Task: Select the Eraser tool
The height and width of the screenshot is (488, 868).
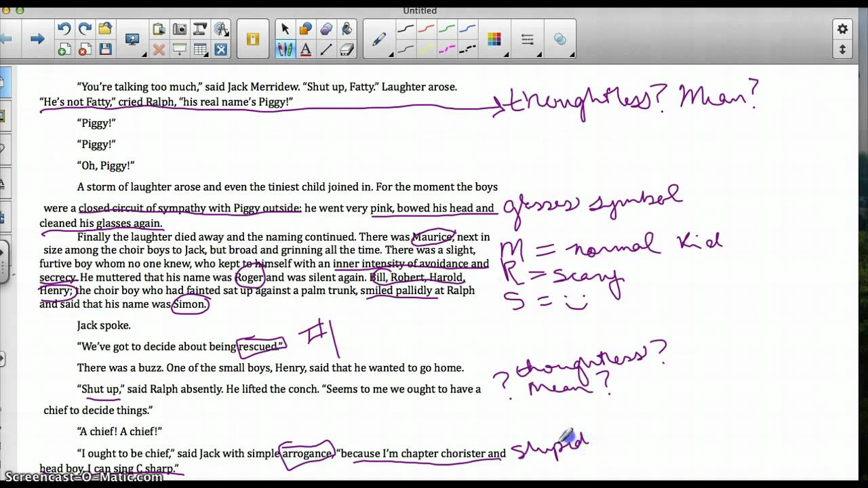Action: (x=347, y=49)
